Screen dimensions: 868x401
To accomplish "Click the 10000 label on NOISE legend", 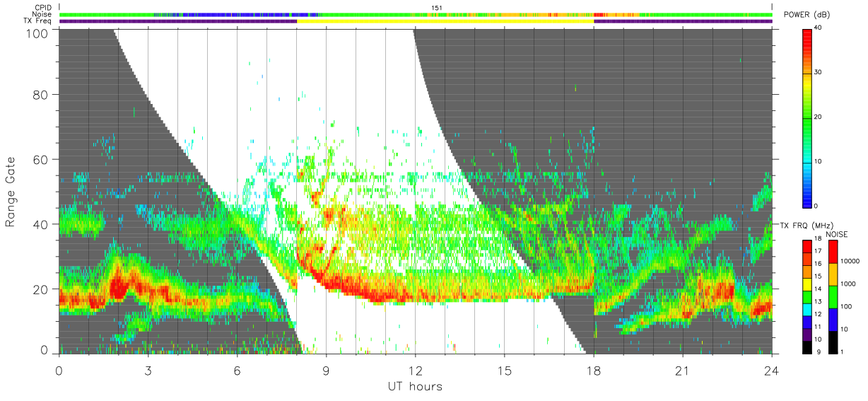I will tap(851, 261).
